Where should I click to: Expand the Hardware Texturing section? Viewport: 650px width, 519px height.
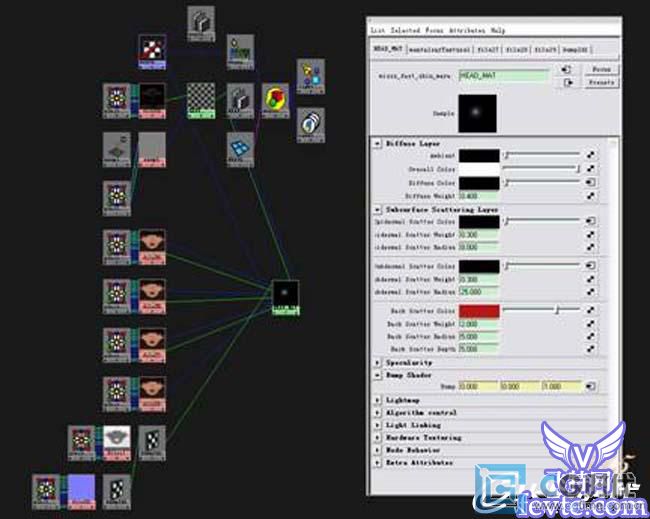[x=377, y=438]
